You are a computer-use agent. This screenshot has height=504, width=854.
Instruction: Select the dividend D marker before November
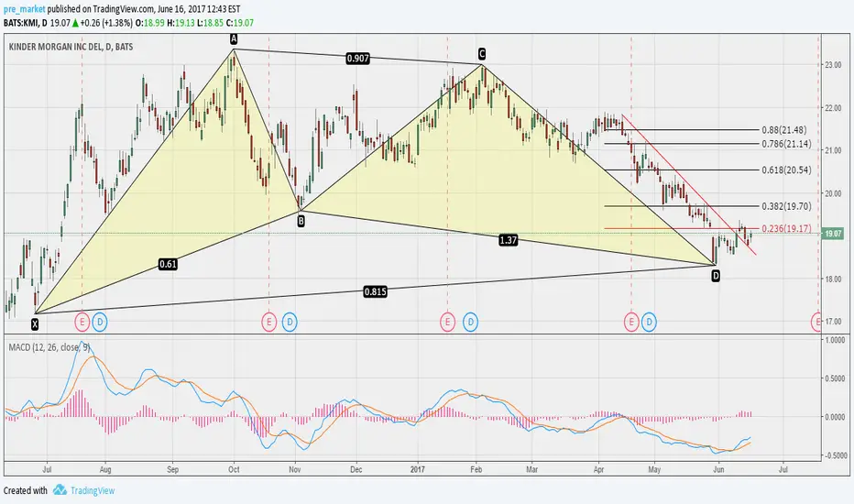click(290, 322)
